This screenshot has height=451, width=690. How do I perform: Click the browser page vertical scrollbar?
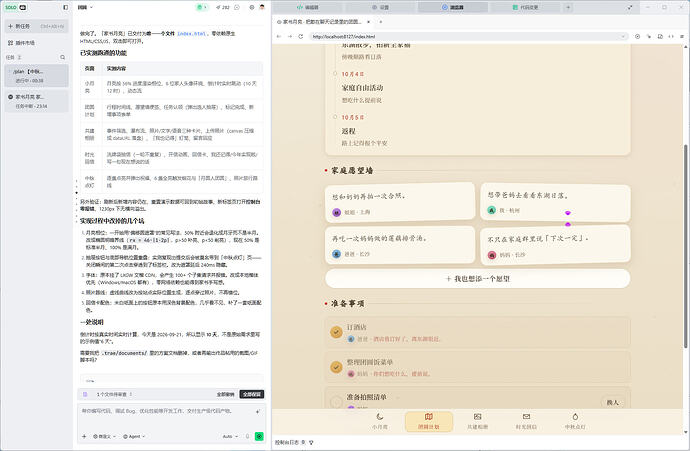pos(685,246)
